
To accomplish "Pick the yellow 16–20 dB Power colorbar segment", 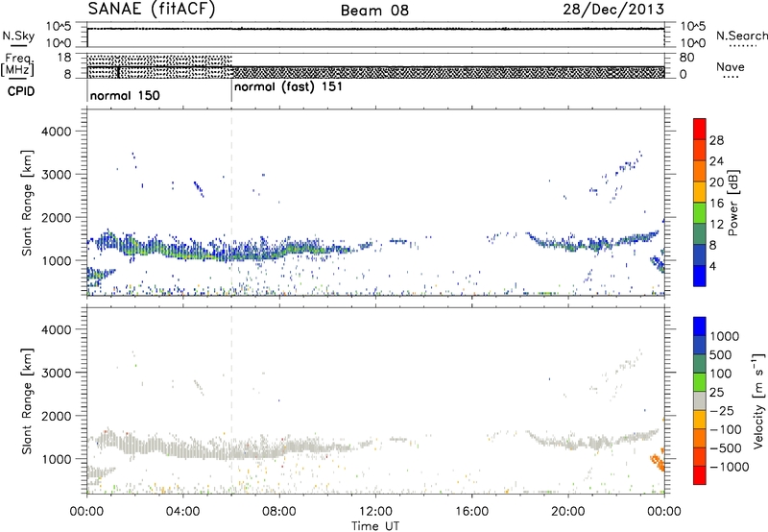I will click(x=700, y=191).
